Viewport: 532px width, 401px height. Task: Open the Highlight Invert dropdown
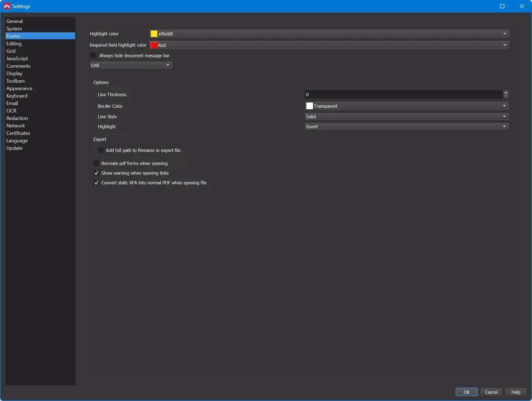(407, 127)
